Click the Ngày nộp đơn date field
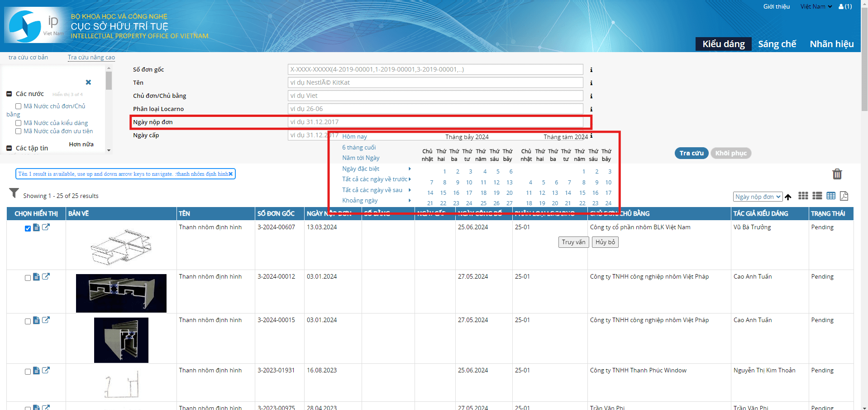Viewport: 868px width, 410px height. pyautogui.click(x=435, y=122)
